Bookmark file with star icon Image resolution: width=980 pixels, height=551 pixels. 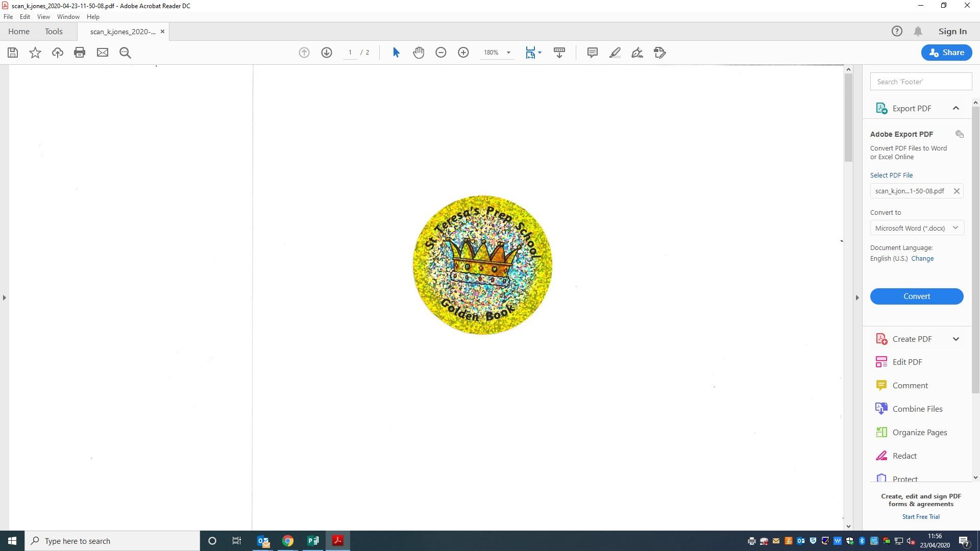coord(35,53)
